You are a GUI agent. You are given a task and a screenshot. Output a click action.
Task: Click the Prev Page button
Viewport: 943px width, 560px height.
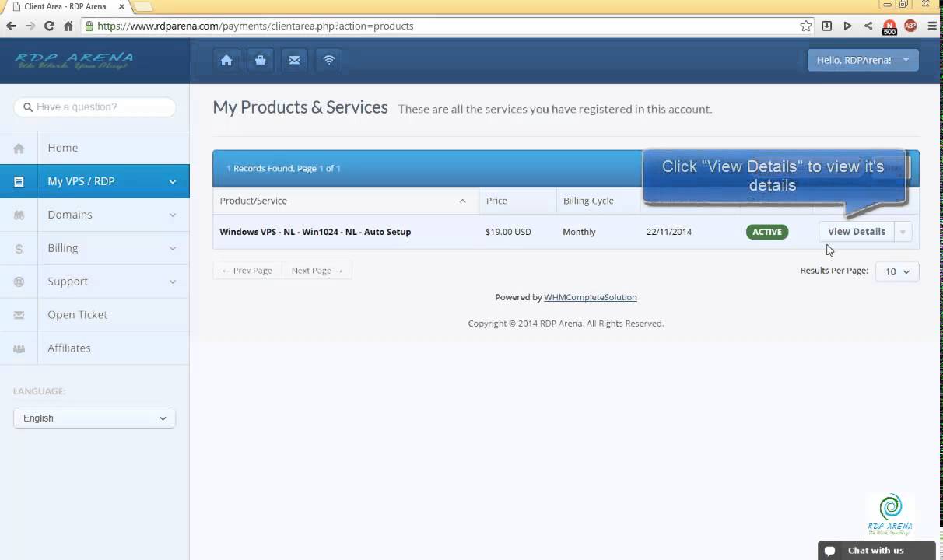point(247,271)
